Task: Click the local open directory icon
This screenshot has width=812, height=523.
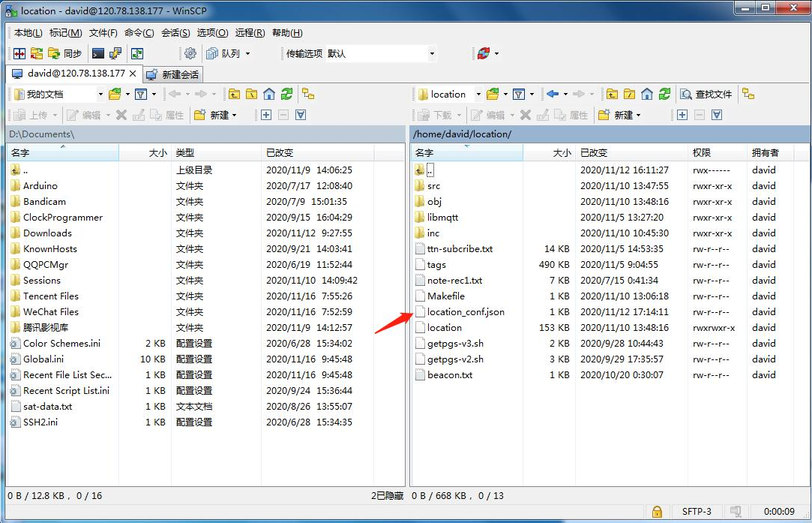Action: [x=115, y=95]
